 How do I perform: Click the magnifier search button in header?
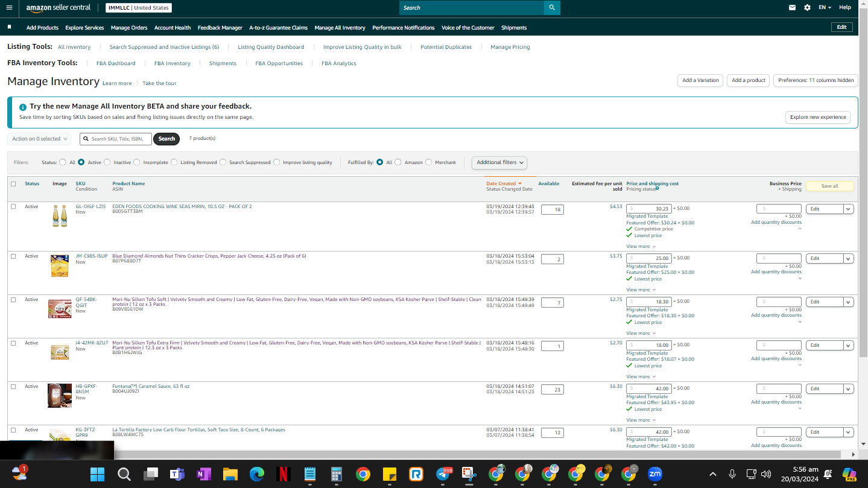551,8
